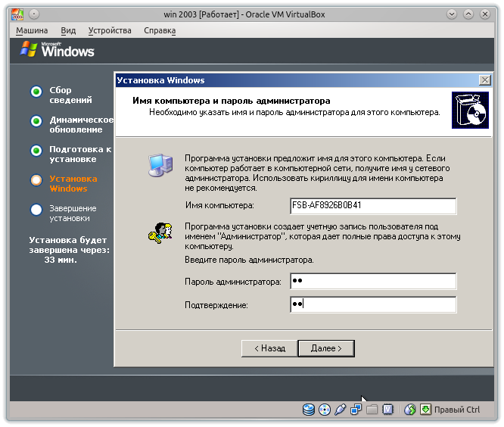
Task: Click the software box with CD icon
Action: (470, 111)
